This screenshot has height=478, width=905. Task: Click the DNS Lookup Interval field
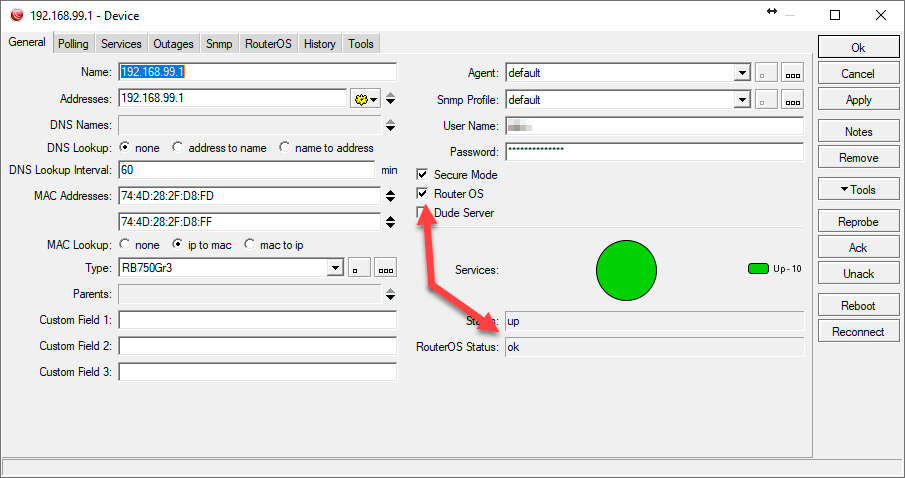click(x=246, y=170)
